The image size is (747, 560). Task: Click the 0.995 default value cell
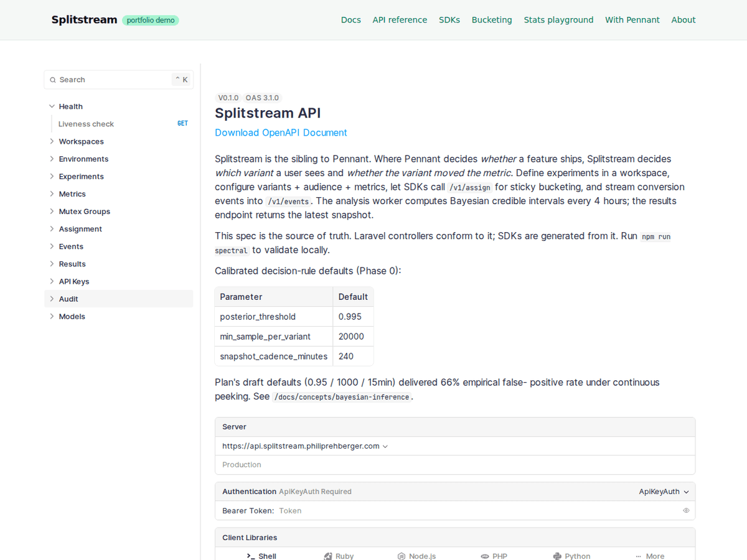tap(353, 317)
